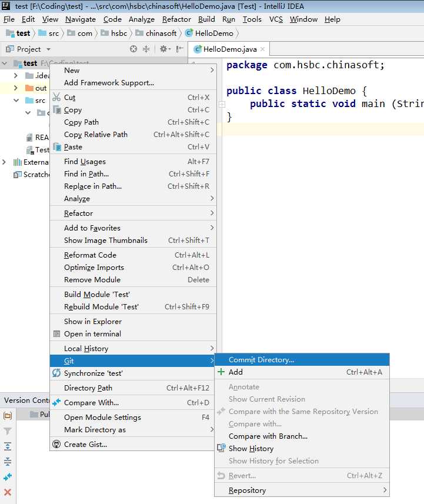Collapse the src folder node

(x=16, y=101)
